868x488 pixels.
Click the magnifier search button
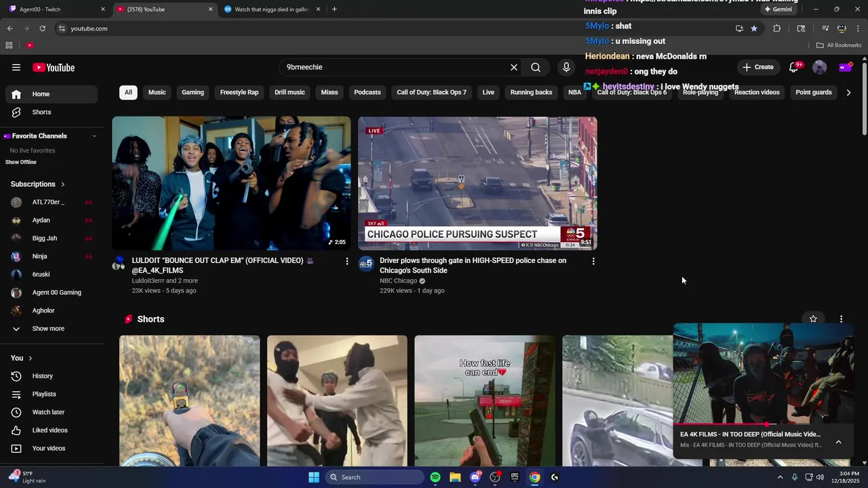pos(536,67)
